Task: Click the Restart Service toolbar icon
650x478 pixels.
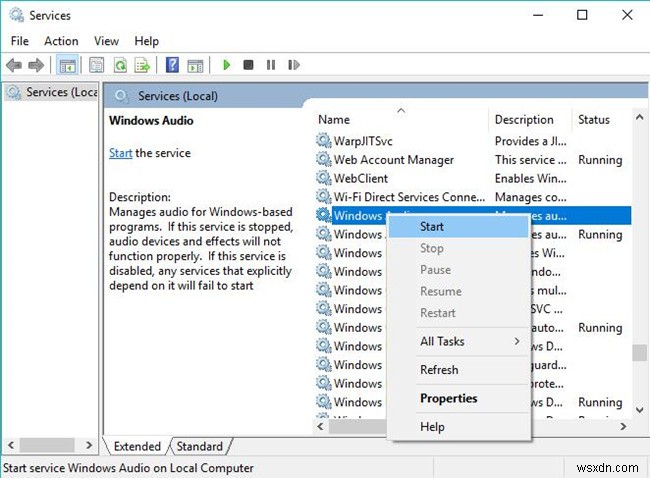Action: click(293, 65)
